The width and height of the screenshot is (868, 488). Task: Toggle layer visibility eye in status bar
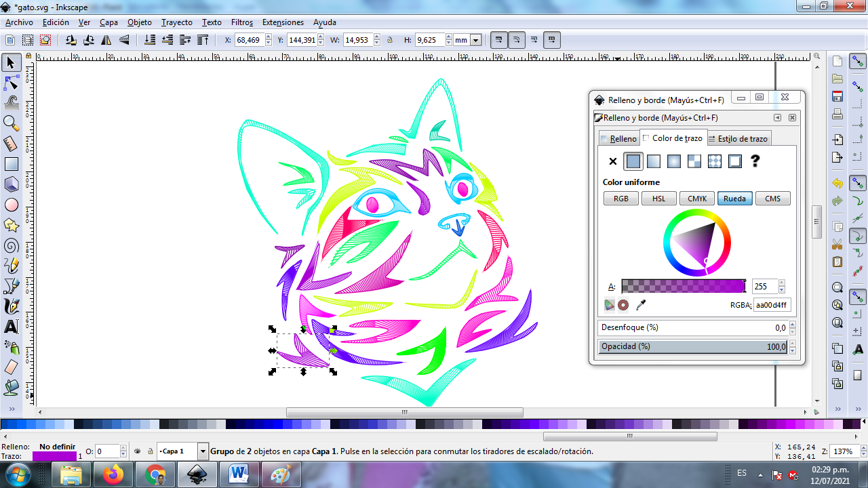tap(138, 451)
